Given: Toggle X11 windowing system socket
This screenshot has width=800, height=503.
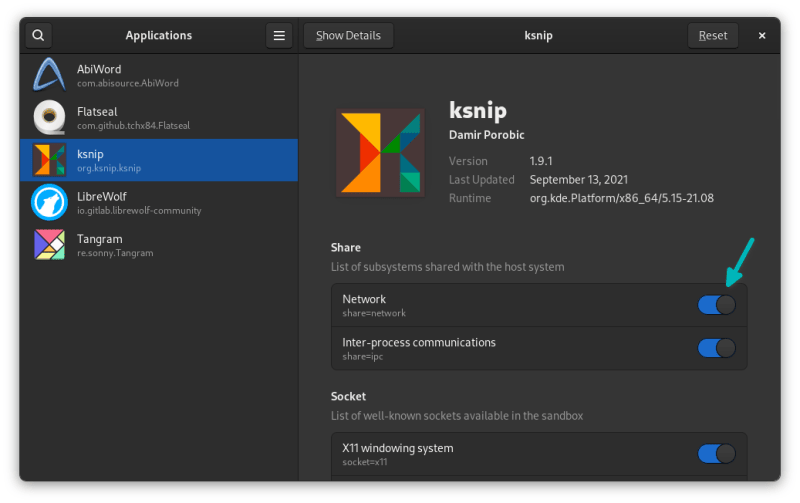Looking at the screenshot, I should [x=716, y=454].
